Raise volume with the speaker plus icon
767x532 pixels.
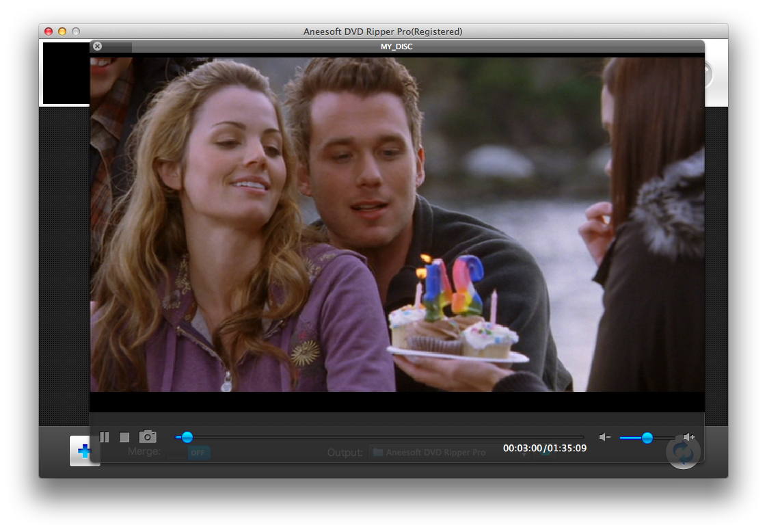coord(689,437)
